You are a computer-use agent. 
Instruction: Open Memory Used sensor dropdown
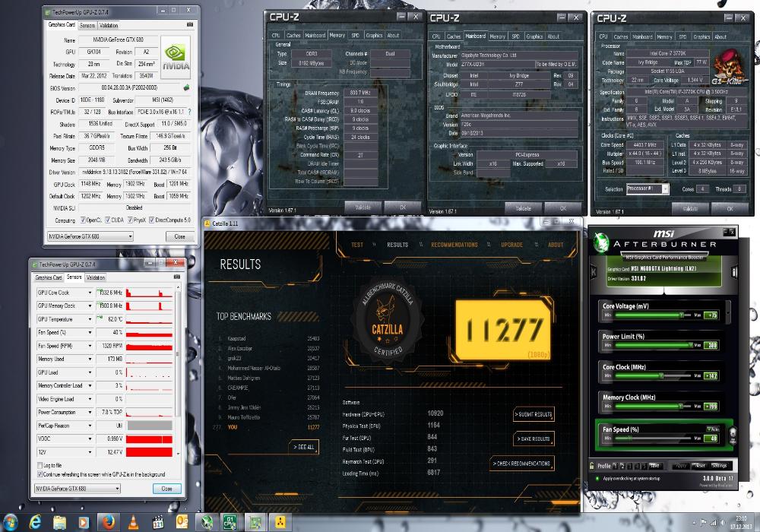(90, 359)
